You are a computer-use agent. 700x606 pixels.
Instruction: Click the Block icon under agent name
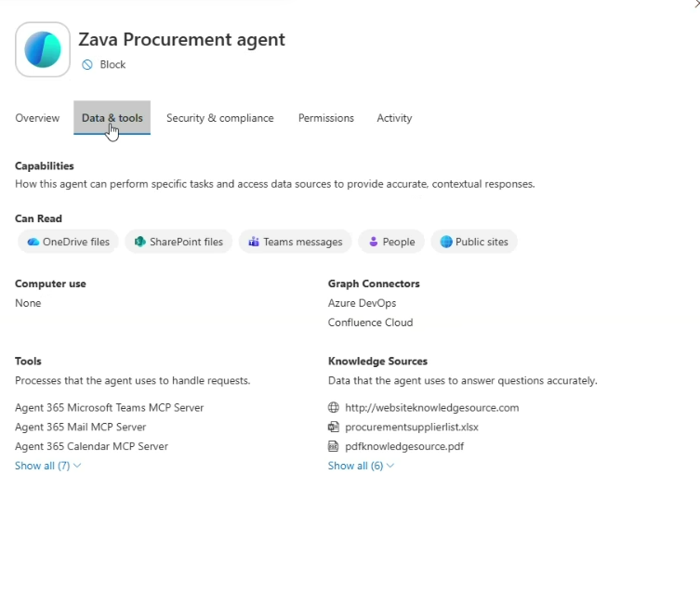click(x=87, y=65)
